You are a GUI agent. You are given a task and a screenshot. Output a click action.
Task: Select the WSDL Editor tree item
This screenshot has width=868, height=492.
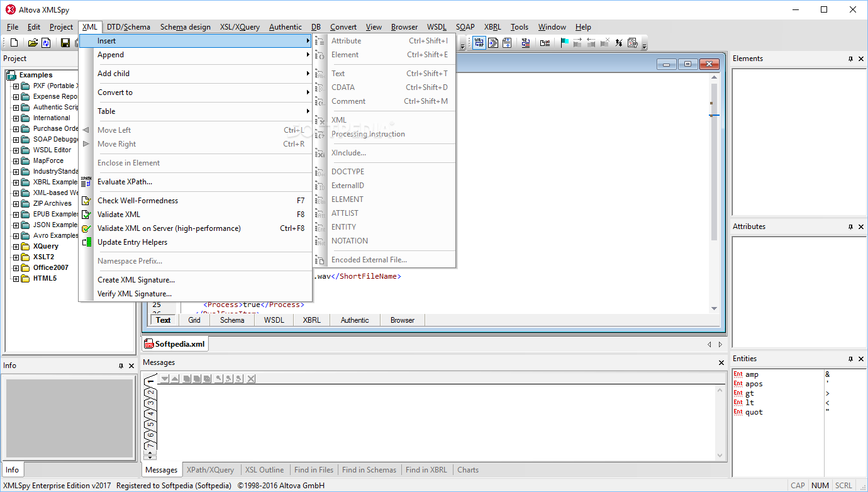[52, 150]
